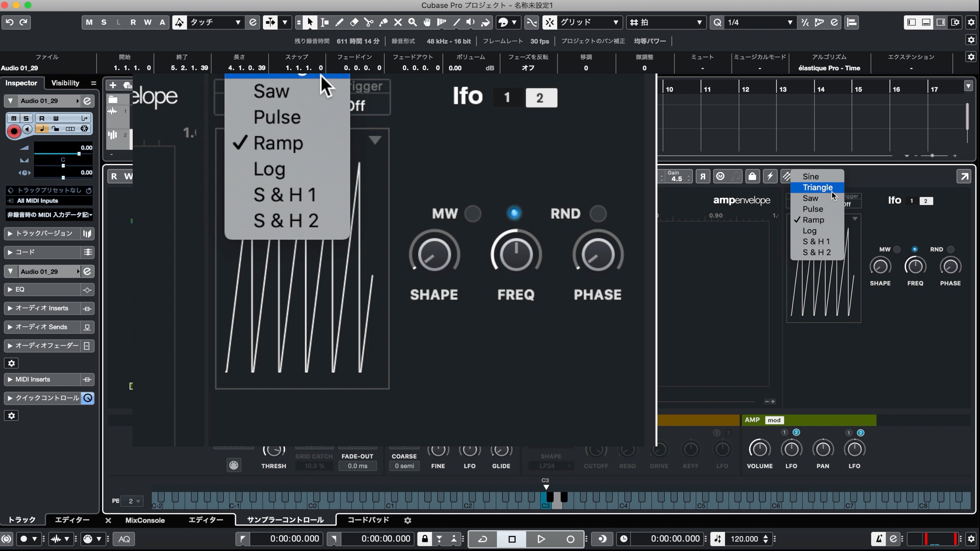
Task: Click the sampler reverse sample R icon
Action: pyautogui.click(x=703, y=177)
